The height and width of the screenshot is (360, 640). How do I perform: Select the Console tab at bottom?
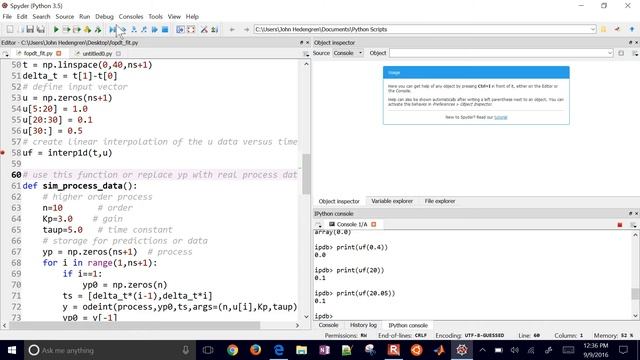(x=328, y=325)
